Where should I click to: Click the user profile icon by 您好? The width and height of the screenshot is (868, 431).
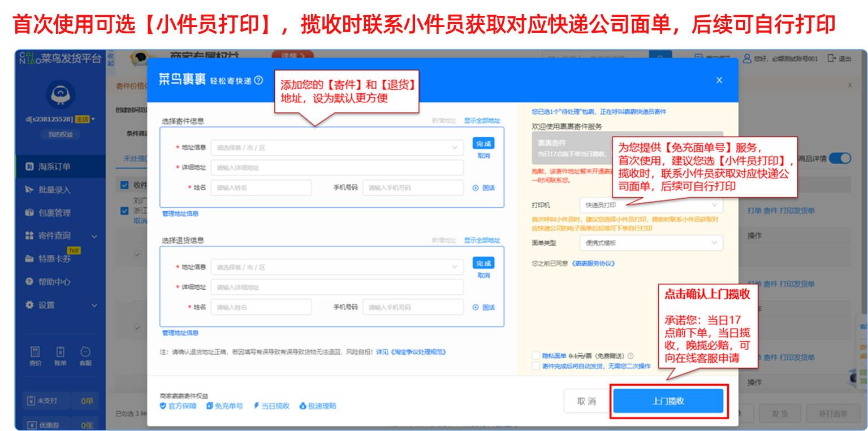[x=747, y=58]
